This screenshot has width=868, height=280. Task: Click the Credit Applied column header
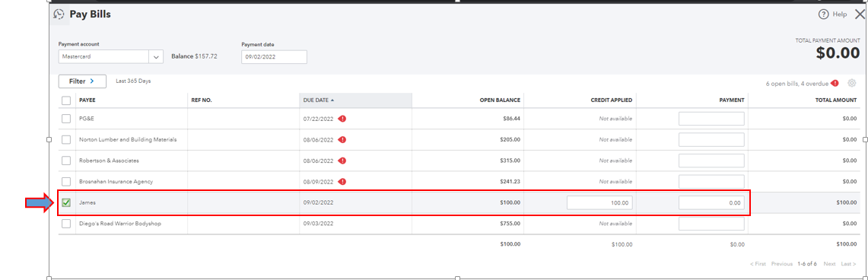pos(612,100)
